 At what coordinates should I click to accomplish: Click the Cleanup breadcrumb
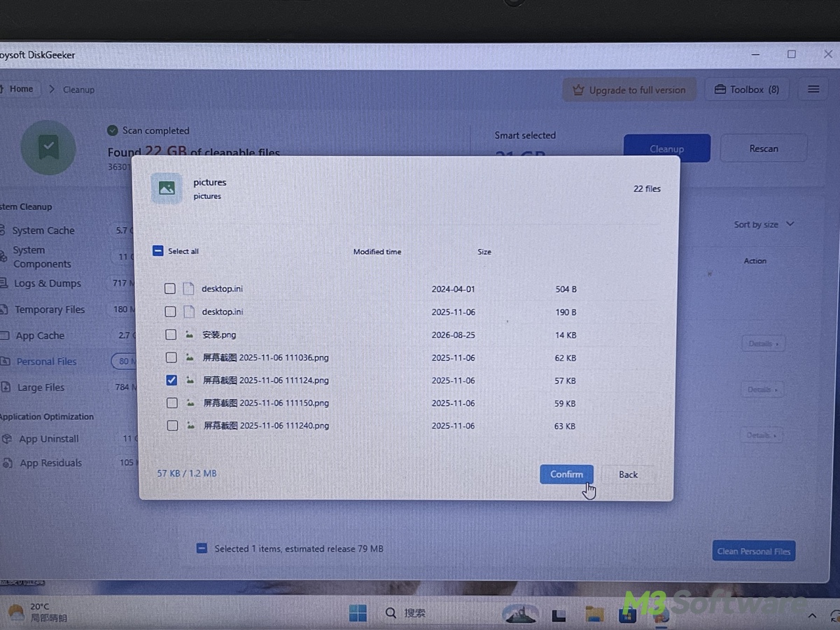[x=78, y=90]
